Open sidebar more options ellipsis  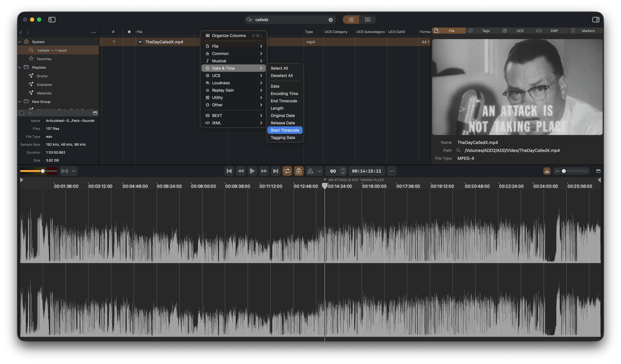(x=94, y=33)
